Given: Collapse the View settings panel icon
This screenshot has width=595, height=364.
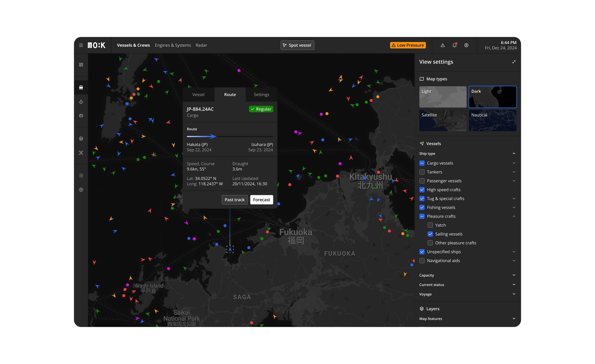Looking at the screenshot, I should tap(514, 62).
